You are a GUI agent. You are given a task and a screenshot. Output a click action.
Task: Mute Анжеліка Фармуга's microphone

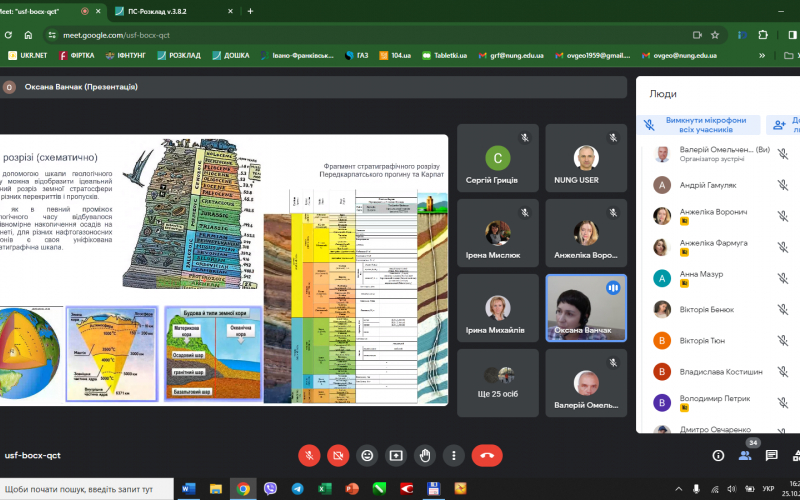coord(783,247)
